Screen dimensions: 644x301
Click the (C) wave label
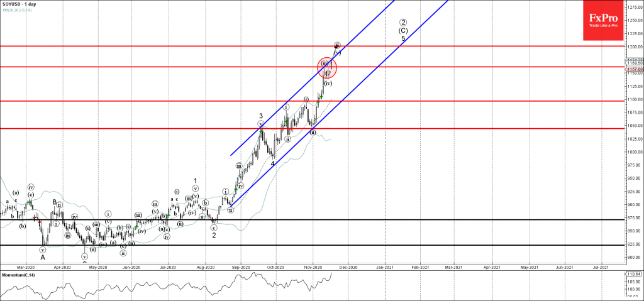pyautogui.click(x=403, y=30)
